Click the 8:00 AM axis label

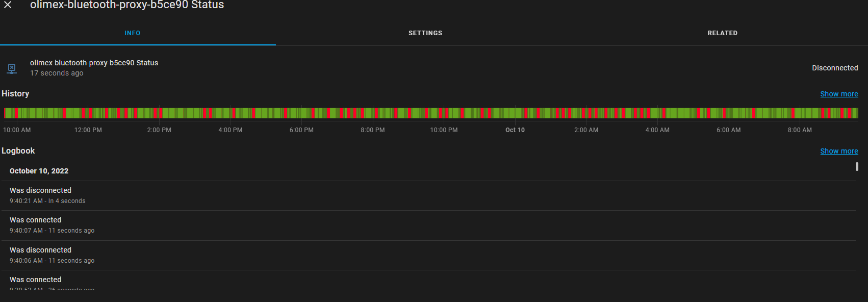[800, 130]
